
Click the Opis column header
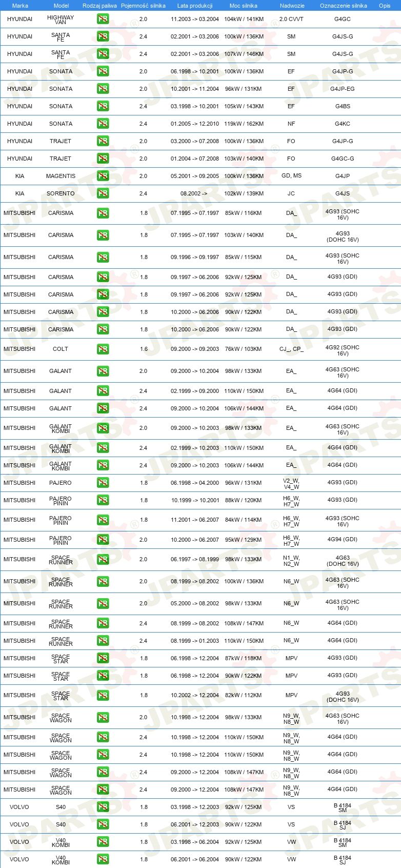[x=385, y=6]
